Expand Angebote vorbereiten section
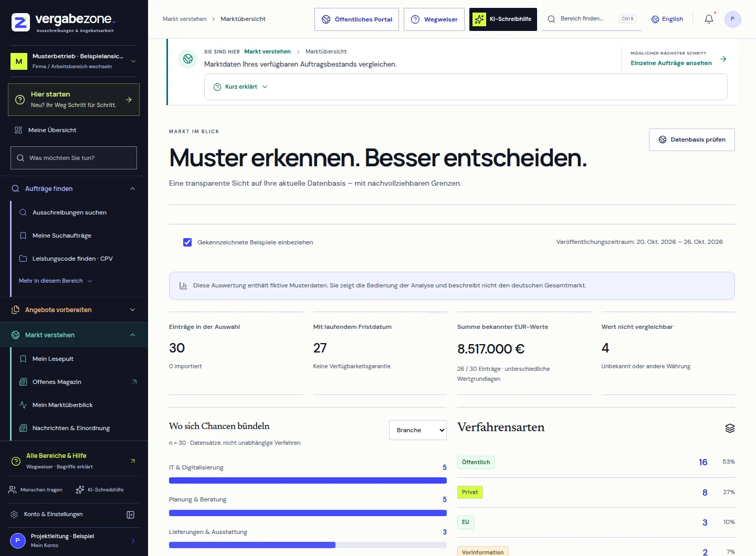 tap(73, 310)
